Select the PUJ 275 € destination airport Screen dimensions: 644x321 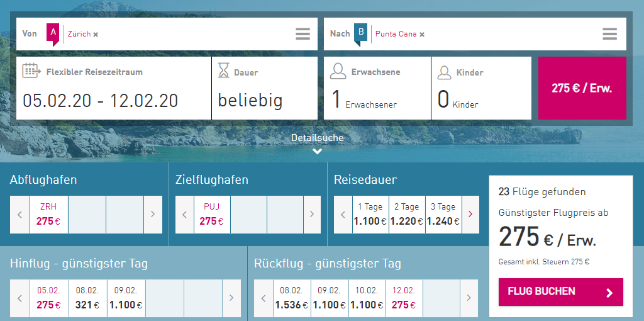pyautogui.click(x=211, y=215)
